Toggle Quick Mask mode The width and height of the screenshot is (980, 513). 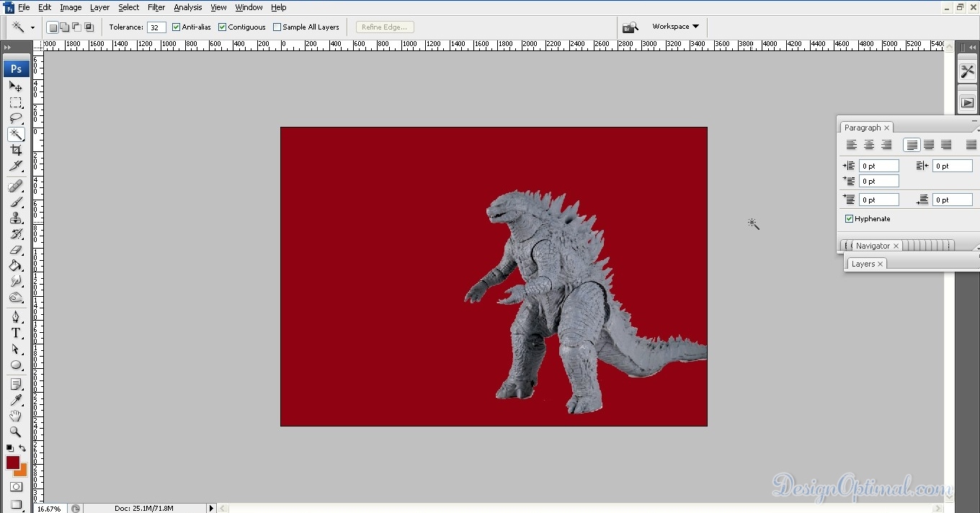click(16, 487)
